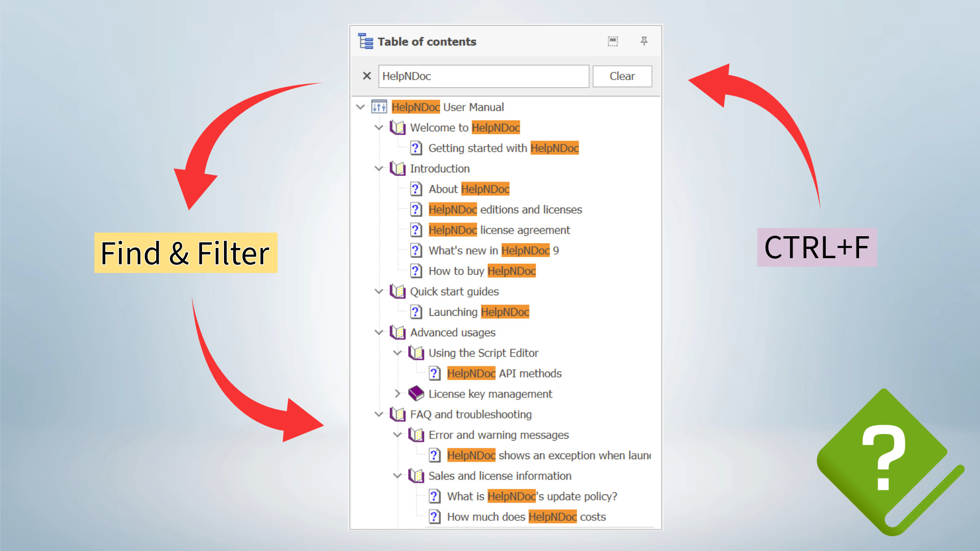This screenshot has height=551, width=980.
Task: Click the topic icon for Launching HelpNDoc
Action: 416,312
